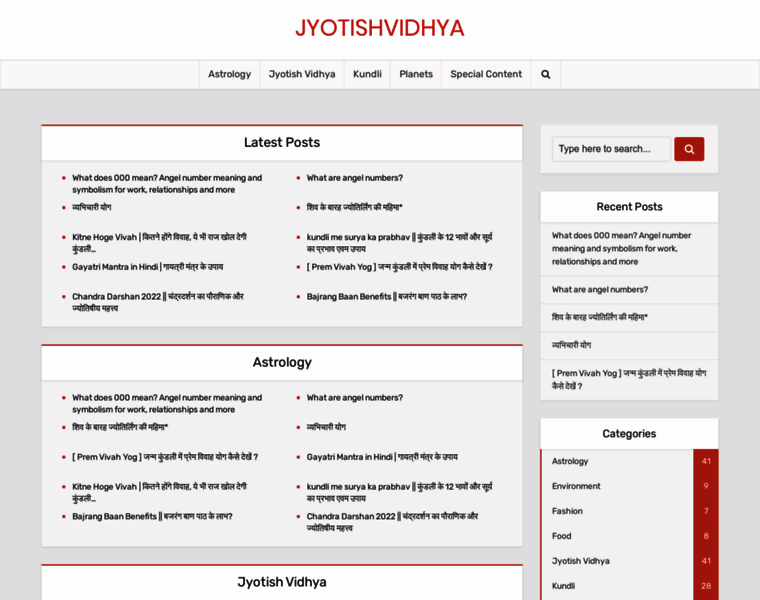This screenshot has height=600, width=760.
Task: Open '[ Prem Vivah Yog ]' in Latest Posts
Action: click(400, 267)
